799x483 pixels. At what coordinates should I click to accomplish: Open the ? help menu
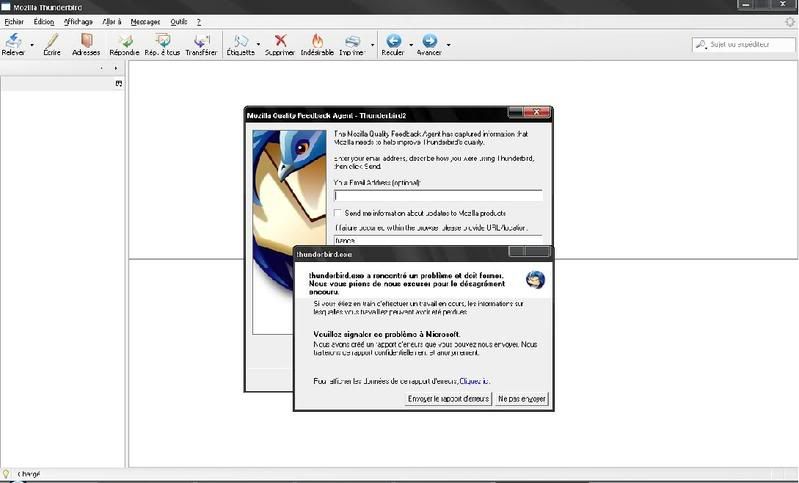point(199,22)
